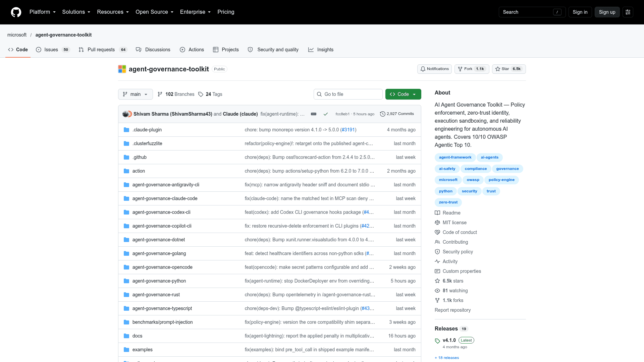The width and height of the screenshot is (644, 362).
Task: Click the zero-trust topic tag
Action: pos(448,202)
